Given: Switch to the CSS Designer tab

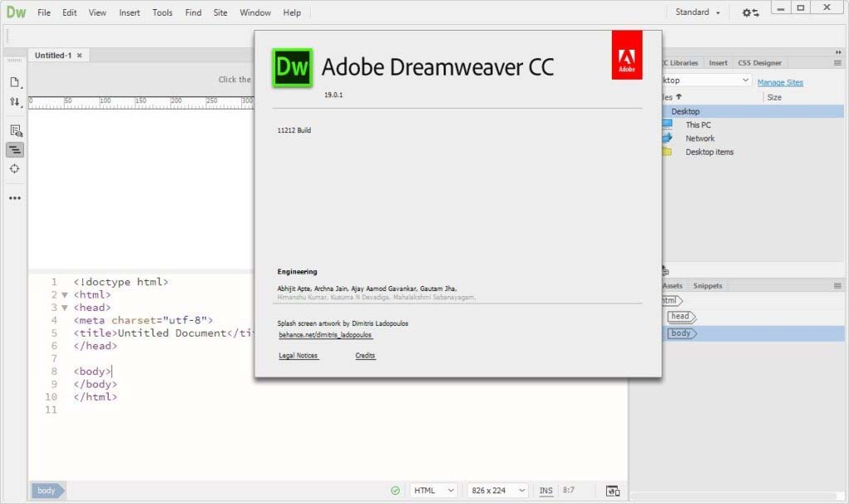Looking at the screenshot, I should (759, 63).
